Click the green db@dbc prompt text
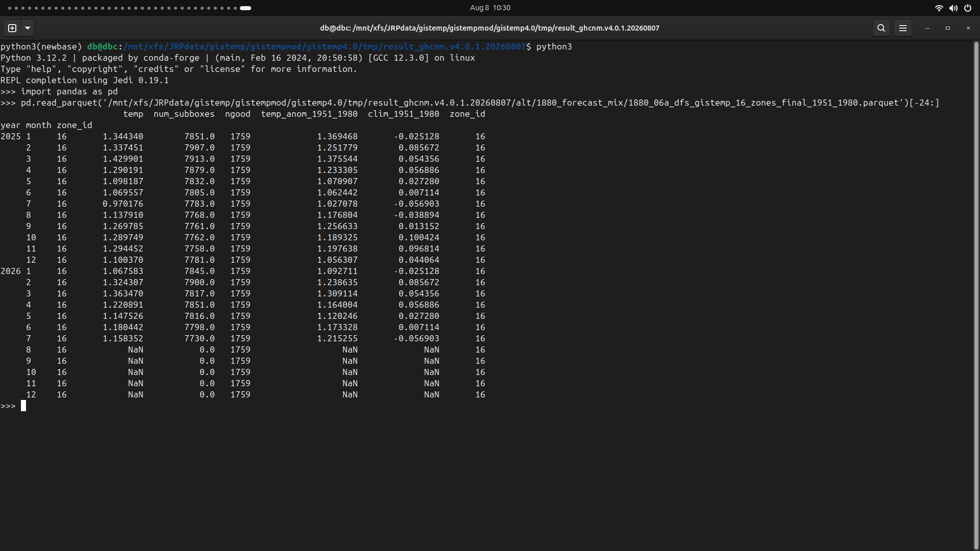 point(103,46)
